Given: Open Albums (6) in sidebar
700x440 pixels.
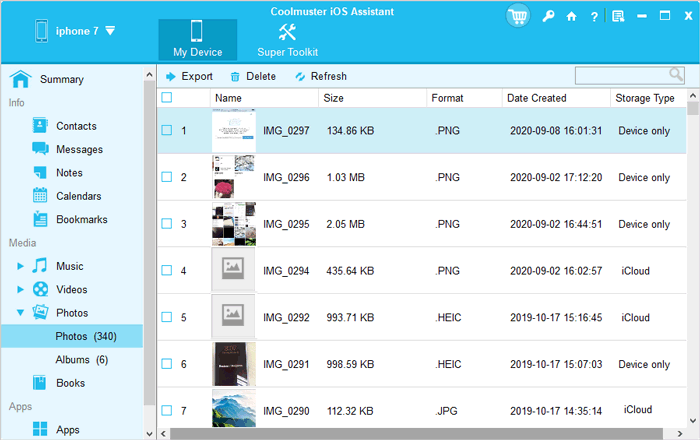Looking at the screenshot, I should pos(82,359).
